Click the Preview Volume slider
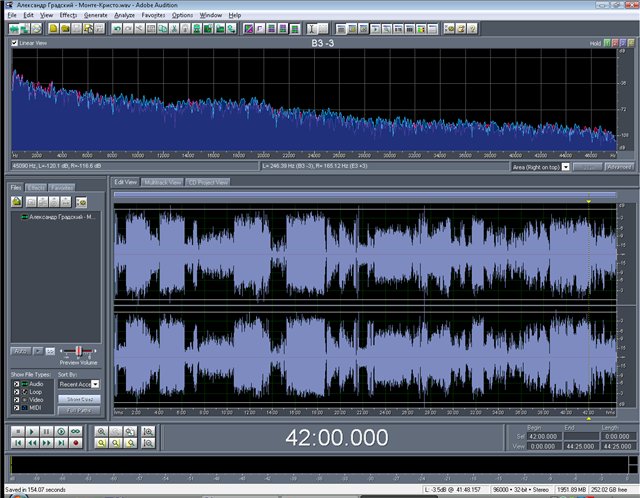 [x=77, y=352]
